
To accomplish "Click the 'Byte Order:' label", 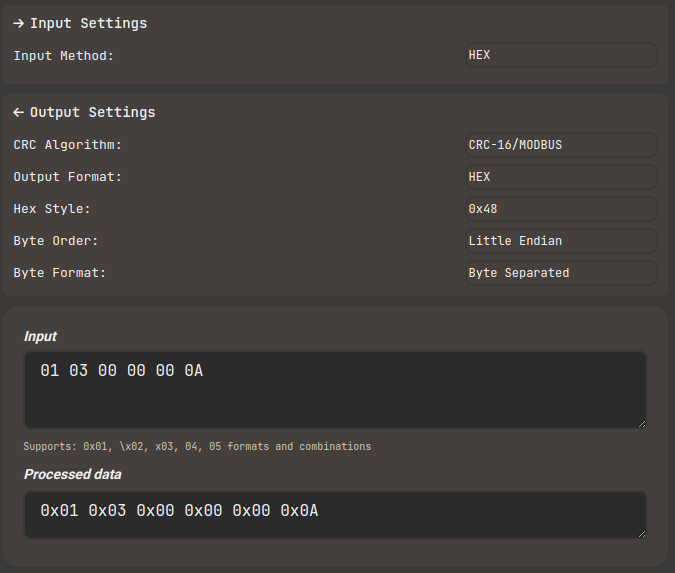I will pyautogui.click(x=56, y=241).
